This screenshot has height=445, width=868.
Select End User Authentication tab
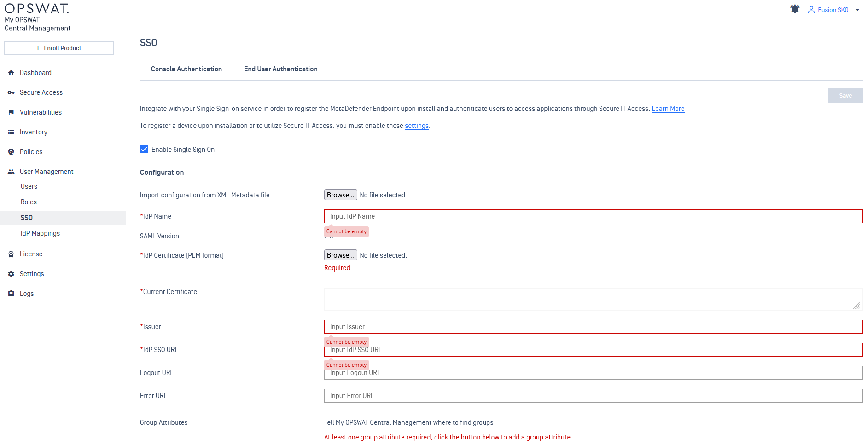[281, 69]
